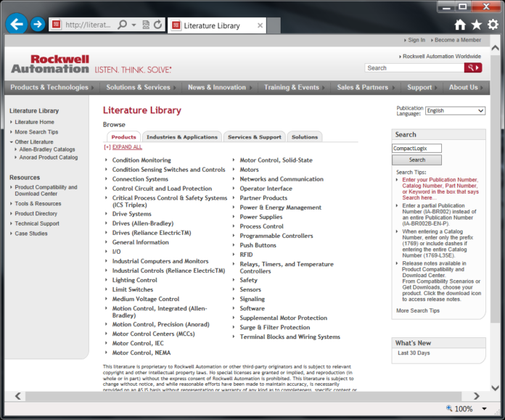505x420 pixels.
Task: Click the top site Search input
Action: pos(414,67)
